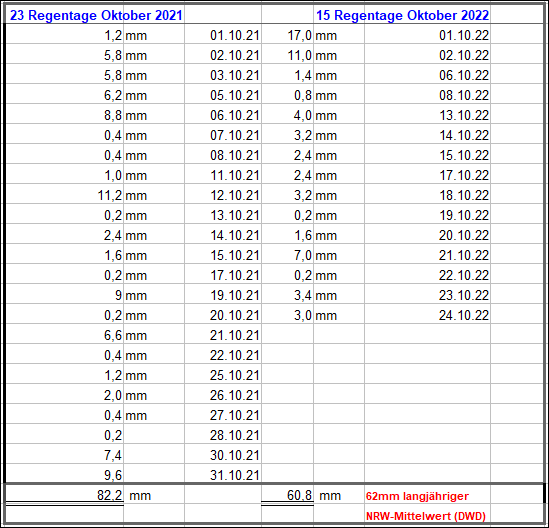Select the 0,8 rainfall value for 08.10.22
This screenshot has height=528, width=549.
[x=303, y=96]
